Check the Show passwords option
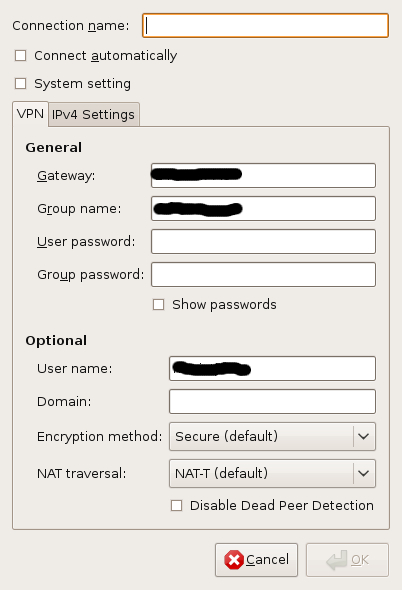Image resolution: width=402 pixels, height=590 pixels. pos(158,304)
